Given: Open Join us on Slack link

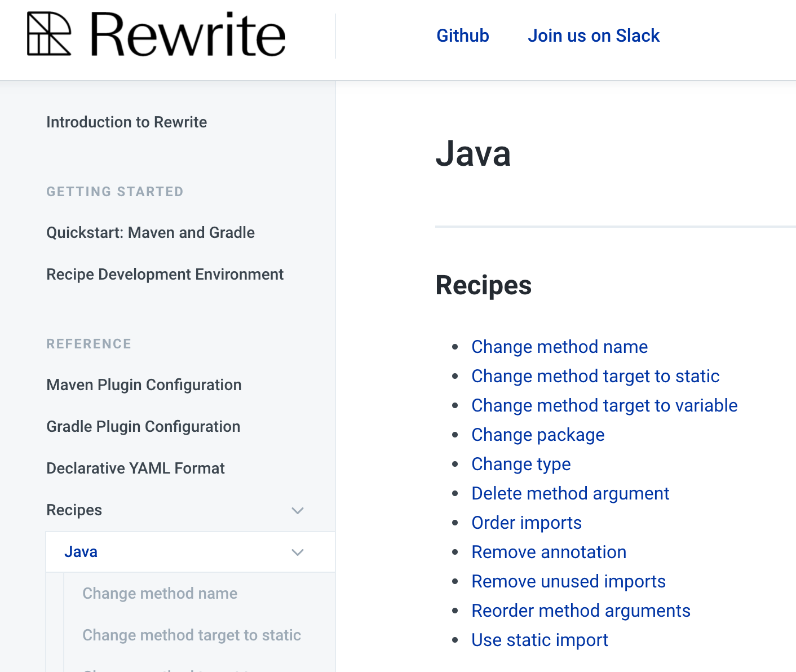Looking at the screenshot, I should click(x=594, y=36).
